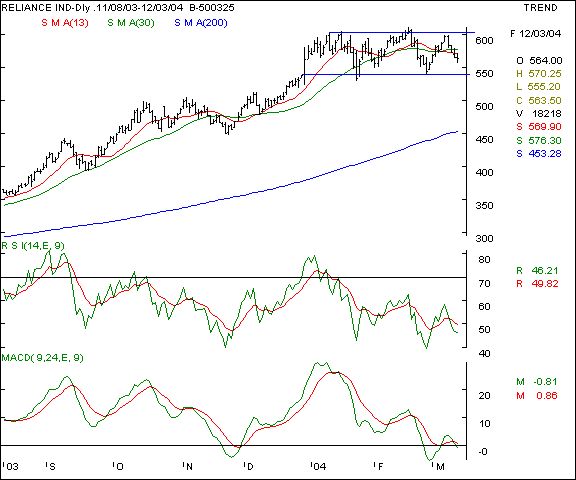576x480 pixels.
Task: Click the MACD axis label -0
Action: click(x=483, y=452)
